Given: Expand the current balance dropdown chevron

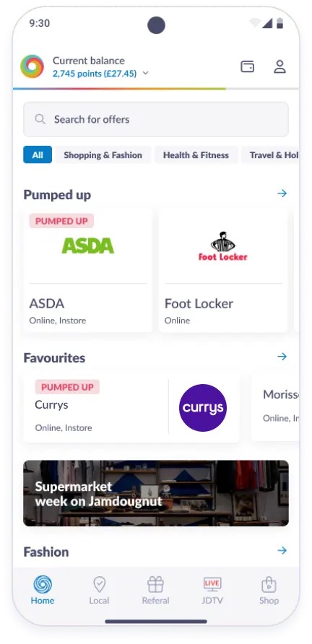Looking at the screenshot, I should tap(145, 74).
